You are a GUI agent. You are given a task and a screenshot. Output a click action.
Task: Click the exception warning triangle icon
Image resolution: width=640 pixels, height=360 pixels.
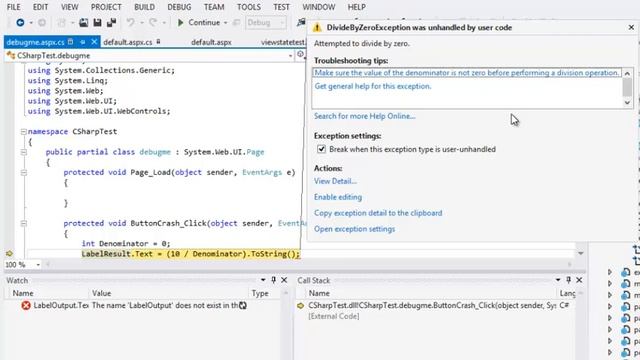(x=317, y=28)
